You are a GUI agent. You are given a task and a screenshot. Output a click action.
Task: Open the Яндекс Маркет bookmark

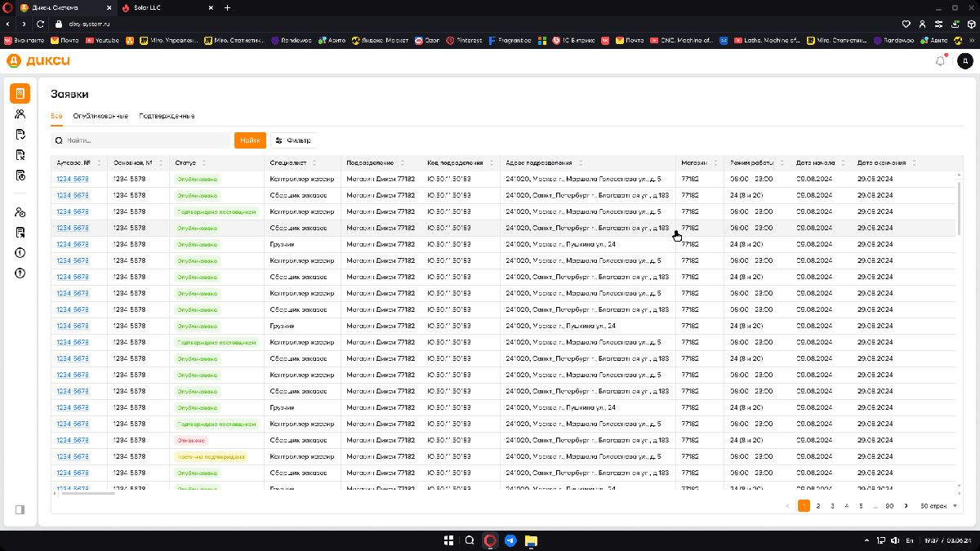point(380,39)
